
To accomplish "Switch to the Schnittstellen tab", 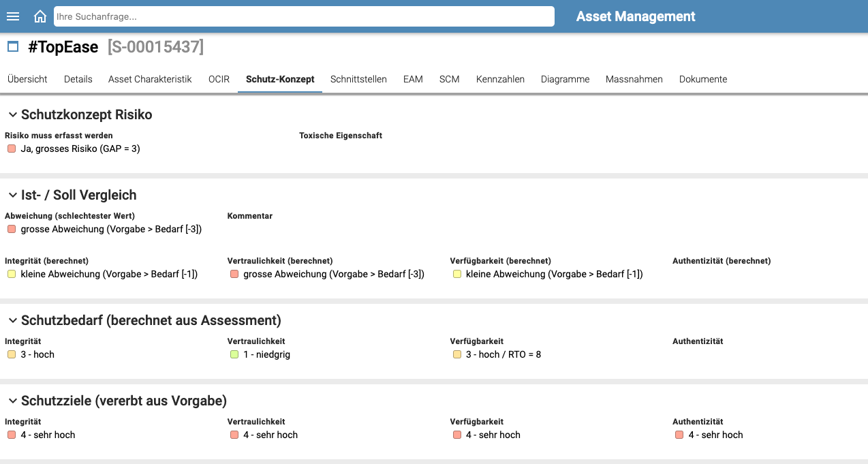I will pos(358,79).
